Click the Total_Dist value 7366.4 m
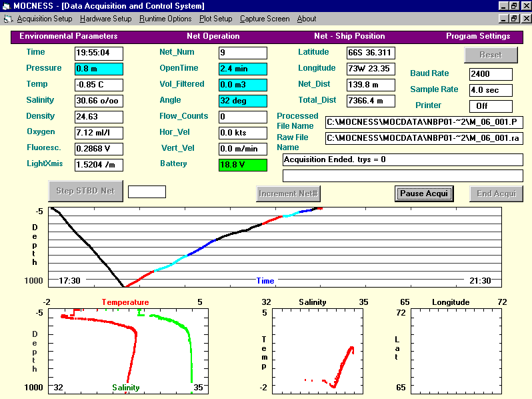The width and height of the screenshot is (532, 399). [371, 101]
